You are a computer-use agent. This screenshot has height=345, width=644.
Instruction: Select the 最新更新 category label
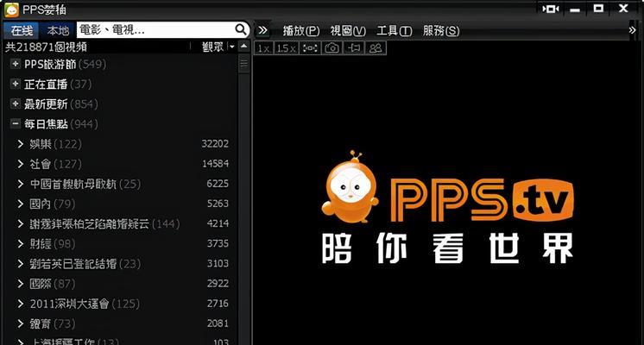click(x=46, y=103)
